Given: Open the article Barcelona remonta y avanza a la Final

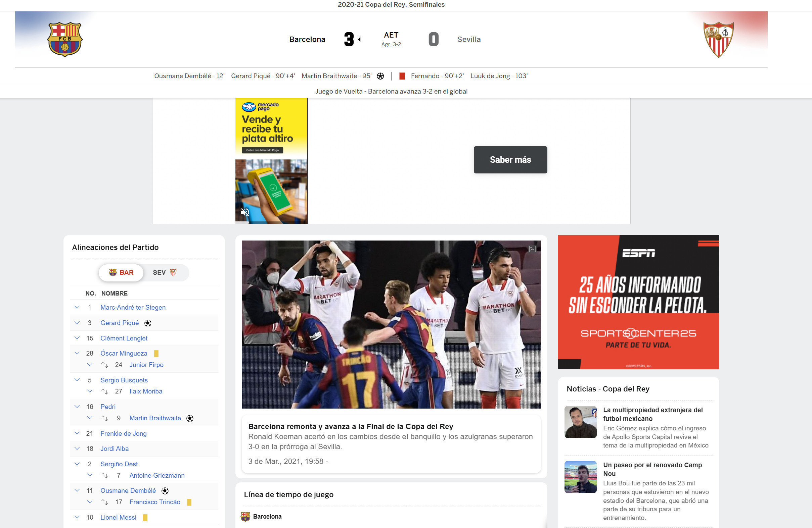Looking at the screenshot, I should click(350, 426).
